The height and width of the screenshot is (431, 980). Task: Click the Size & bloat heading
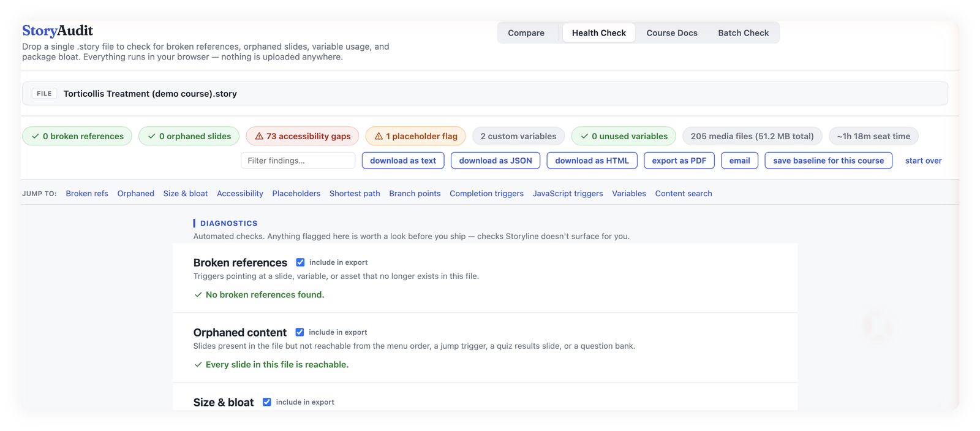[x=223, y=402]
